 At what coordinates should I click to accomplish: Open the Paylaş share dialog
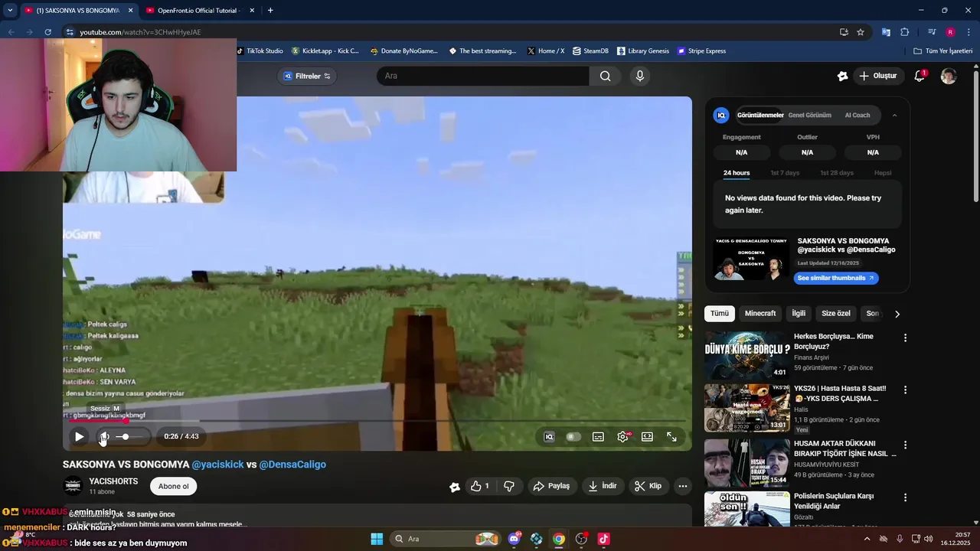551,486
